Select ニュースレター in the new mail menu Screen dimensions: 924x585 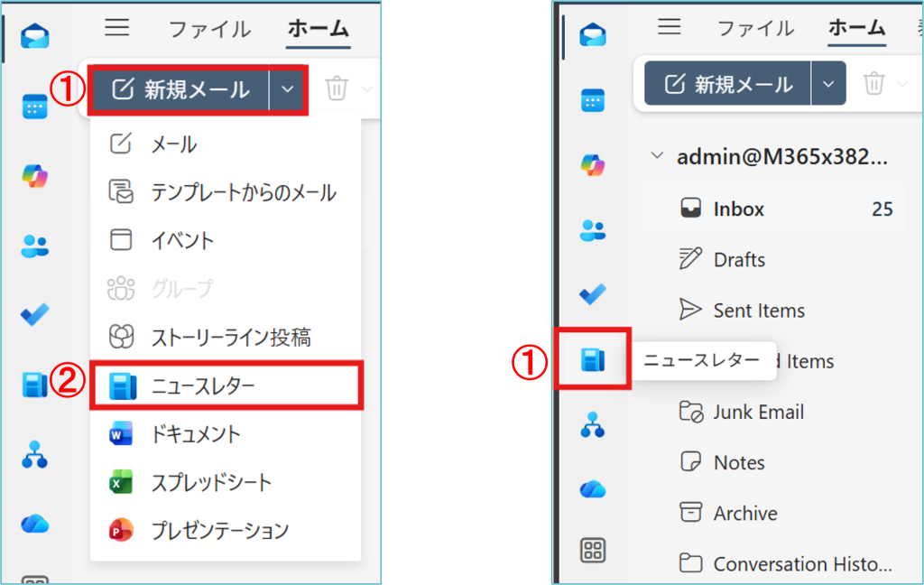[203, 386]
